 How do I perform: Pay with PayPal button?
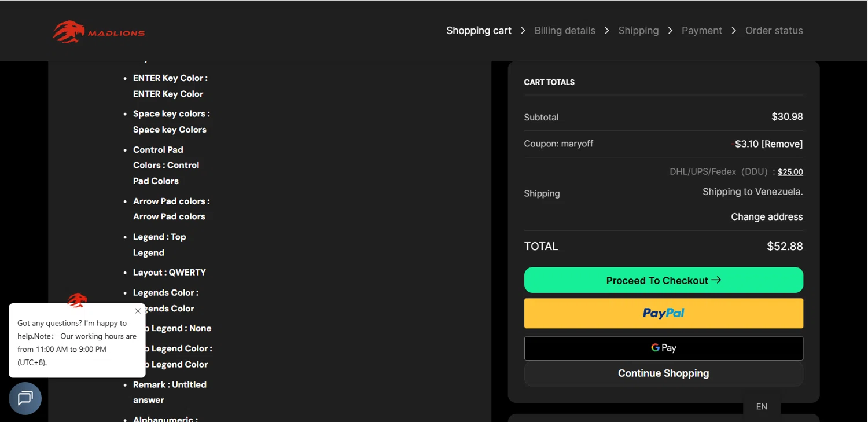coord(663,313)
